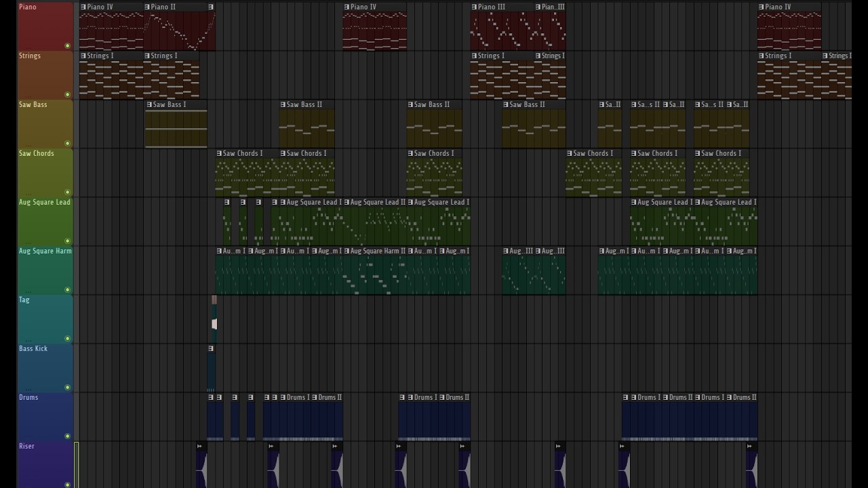868x488 pixels.
Task: Select the Strings track header
Action: coord(45,75)
